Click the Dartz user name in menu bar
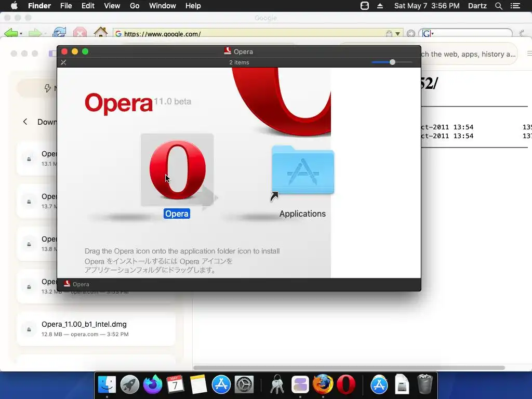532x399 pixels. [x=477, y=6]
